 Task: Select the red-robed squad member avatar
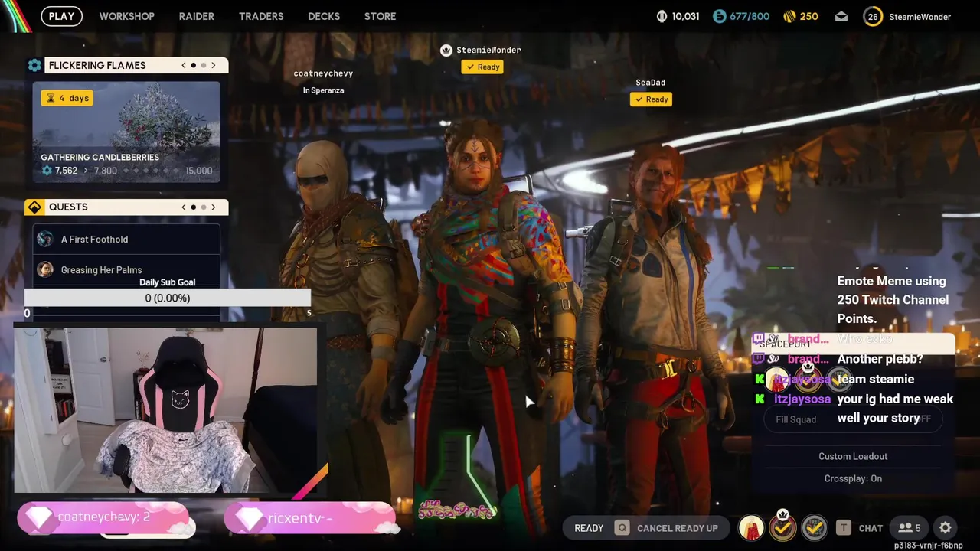click(751, 527)
